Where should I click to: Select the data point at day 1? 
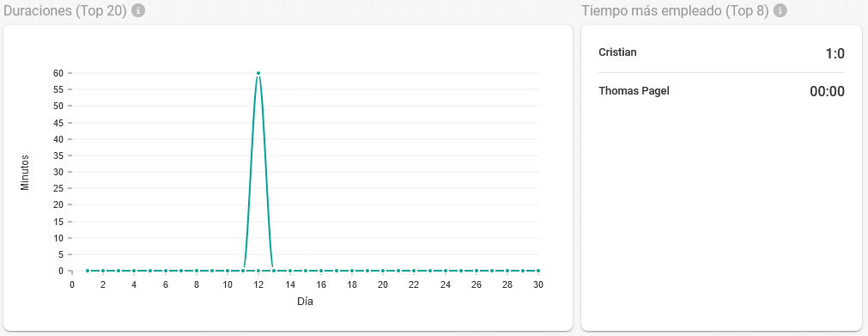(x=88, y=272)
